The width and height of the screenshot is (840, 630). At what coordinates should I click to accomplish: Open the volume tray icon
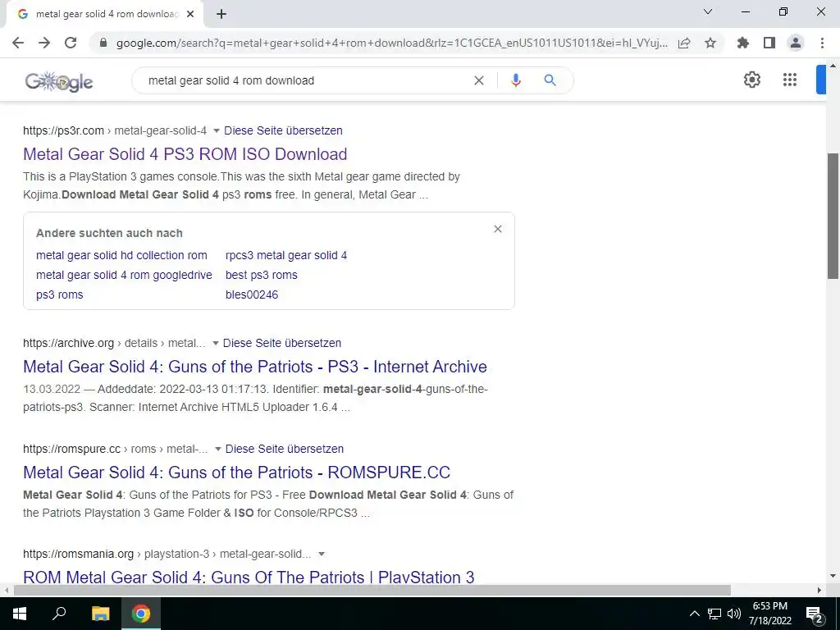pos(734,614)
